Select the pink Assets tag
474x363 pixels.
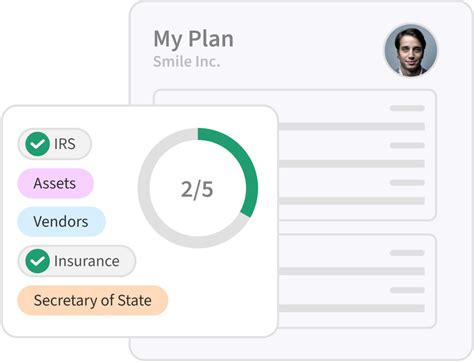[55, 183]
